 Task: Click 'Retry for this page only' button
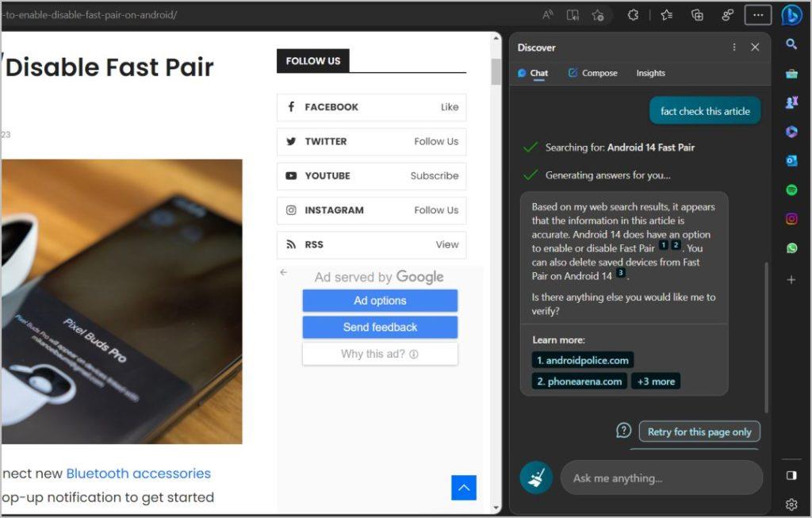click(x=699, y=432)
